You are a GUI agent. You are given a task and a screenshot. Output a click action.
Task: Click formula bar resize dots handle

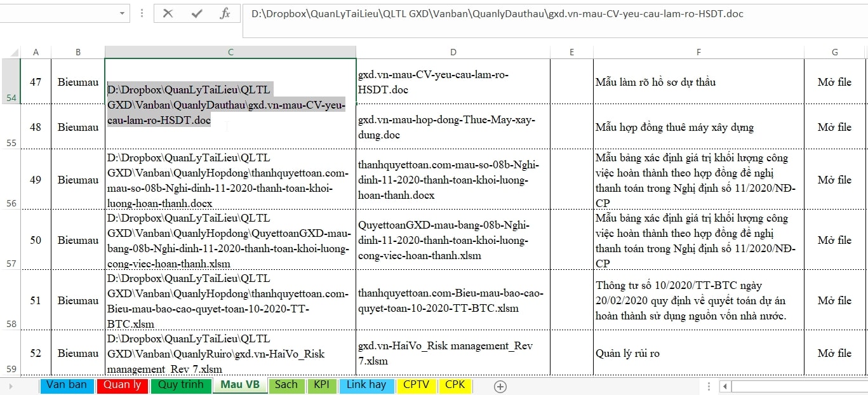pyautogui.click(x=141, y=13)
